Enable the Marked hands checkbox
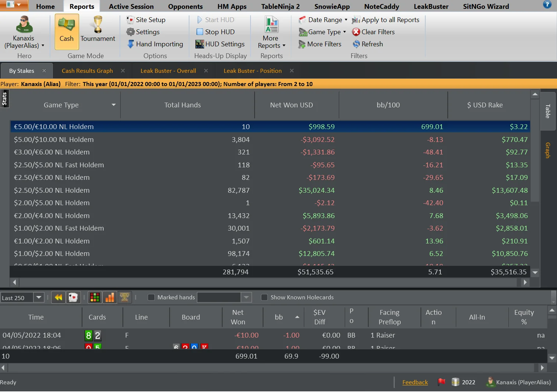This screenshot has width=557, height=392. pos(151,297)
